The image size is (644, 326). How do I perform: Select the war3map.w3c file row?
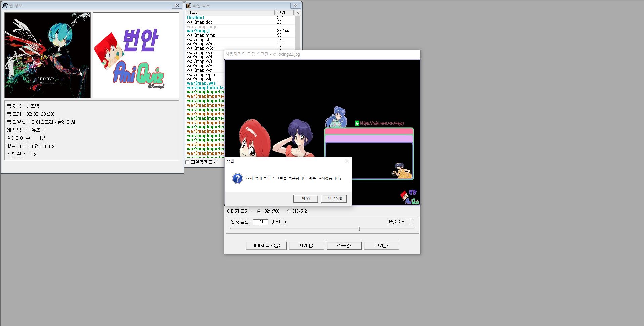pyautogui.click(x=240, y=48)
